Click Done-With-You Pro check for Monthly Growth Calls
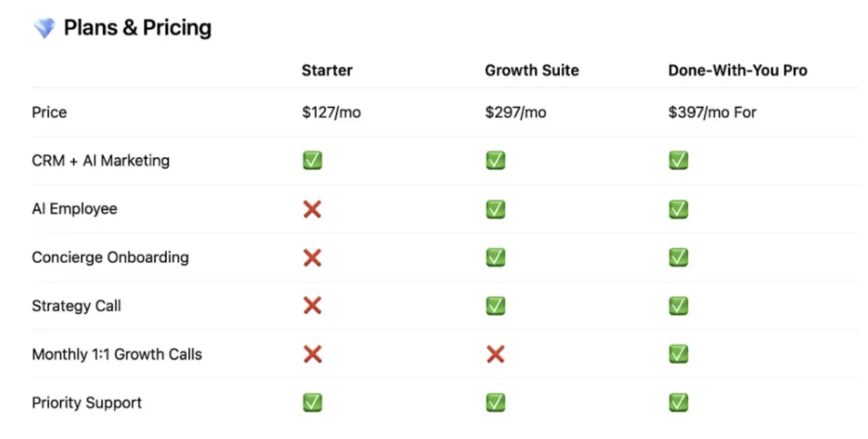This screenshot has width=868, height=439. (678, 354)
